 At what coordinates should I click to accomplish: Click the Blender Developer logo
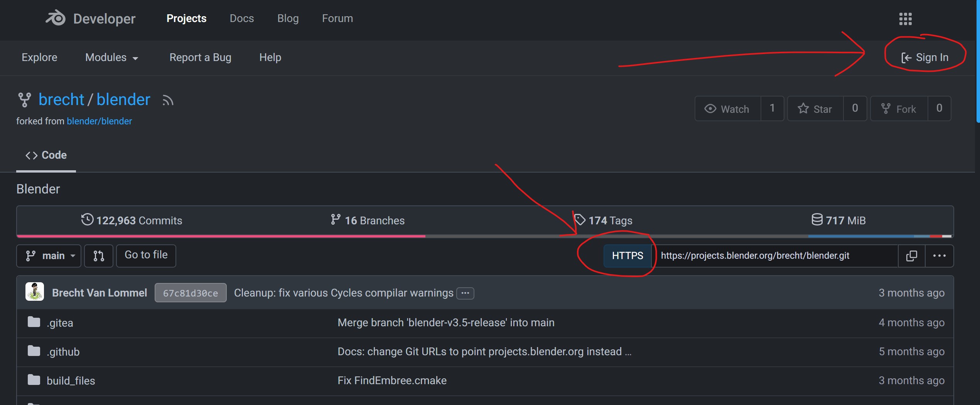[90, 19]
